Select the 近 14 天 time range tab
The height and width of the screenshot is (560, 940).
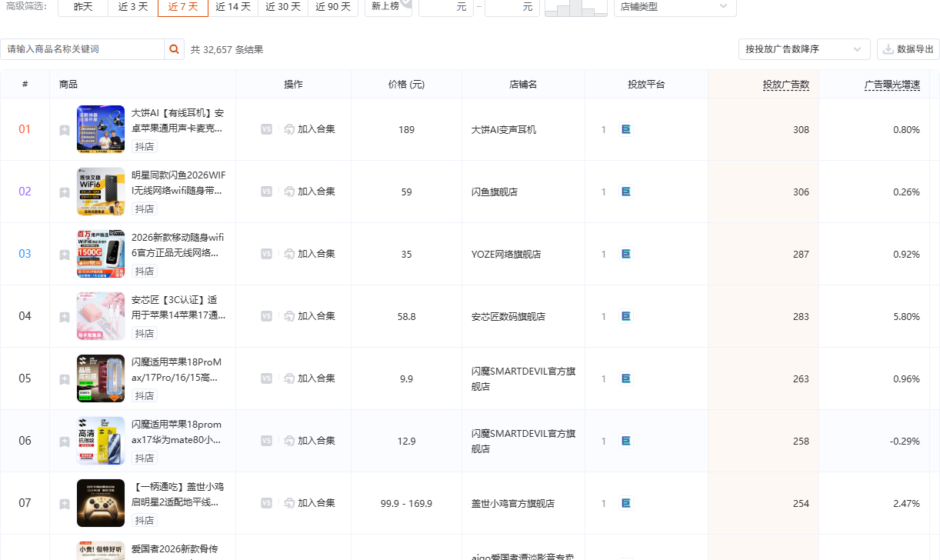tap(233, 6)
